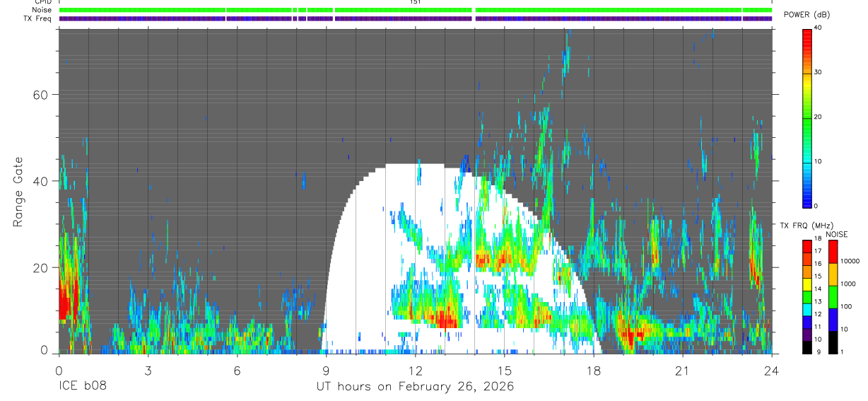Click the purple swatch in TX FRQ bar

tap(807, 334)
